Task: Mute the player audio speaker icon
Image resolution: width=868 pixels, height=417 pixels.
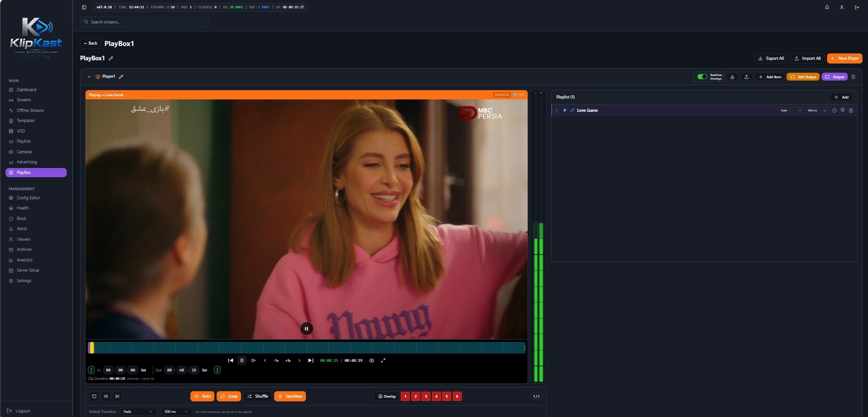Action: (253, 360)
